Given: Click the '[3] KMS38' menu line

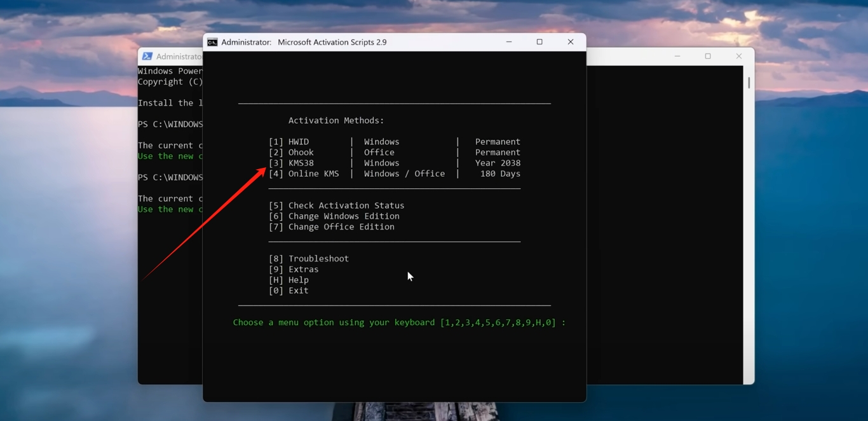Looking at the screenshot, I should pyautogui.click(x=395, y=163).
